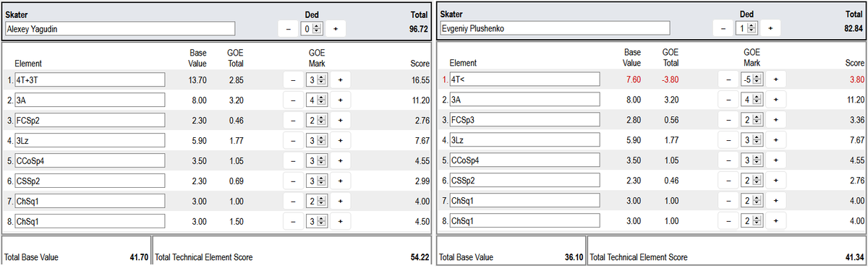The height and width of the screenshot is (268, 868).
Task: Click the GOE spinner on Yagudin's FCSp2 row
Action: click(317, 120)
